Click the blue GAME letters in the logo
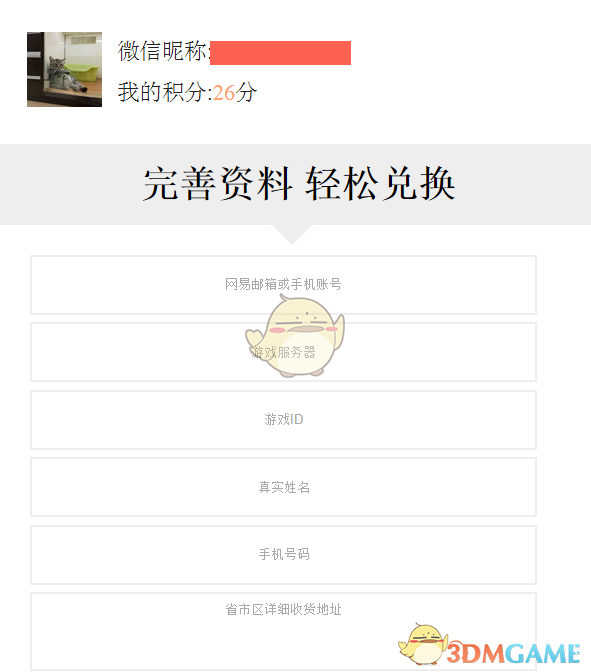591x672 pixels. pos(544,654)
